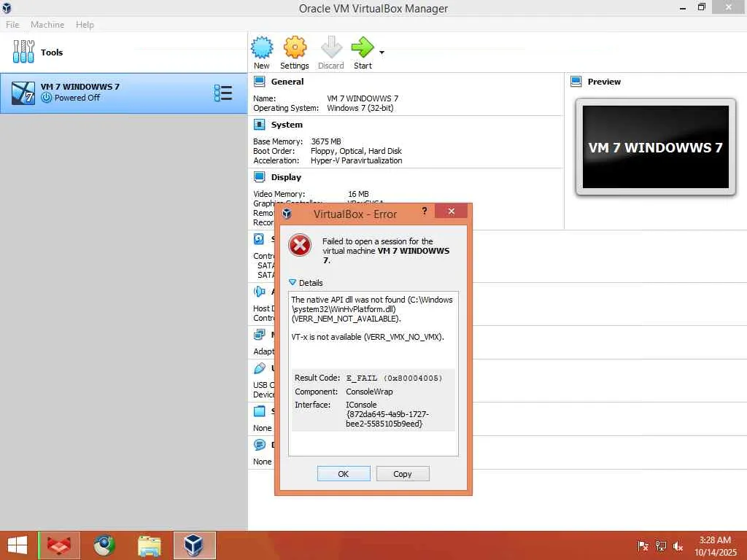The image size is (747, 560).
Task: Click the Shared folders section icon
Action: pos(259,411)
